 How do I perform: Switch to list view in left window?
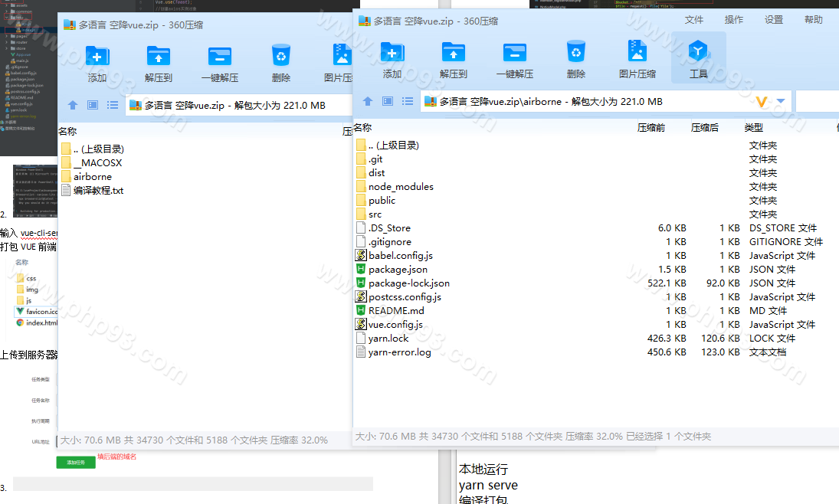click(113, 105)
